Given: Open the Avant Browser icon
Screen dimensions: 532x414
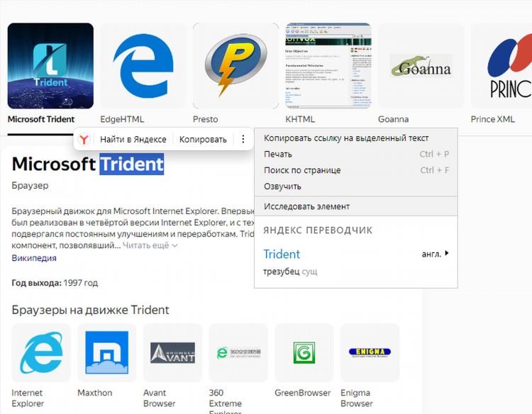Looking at the screenshot, I should [172, 352].
